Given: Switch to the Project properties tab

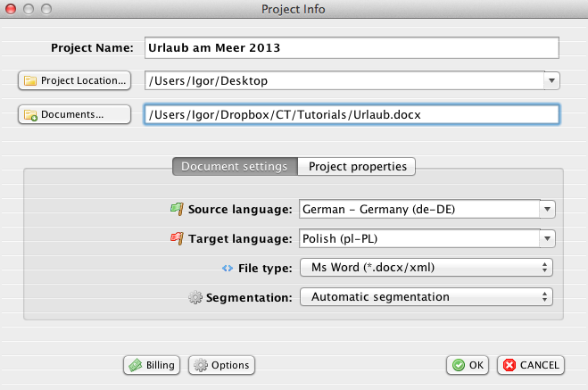Looking at the screenshot, I should [x=357, y=166].
